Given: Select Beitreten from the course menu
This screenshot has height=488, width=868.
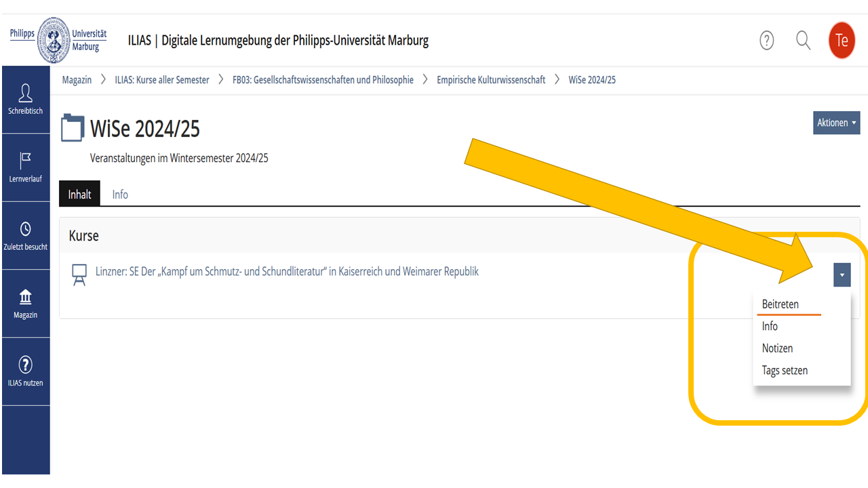Looking at the screenshot, I should [x=780, y=304].
